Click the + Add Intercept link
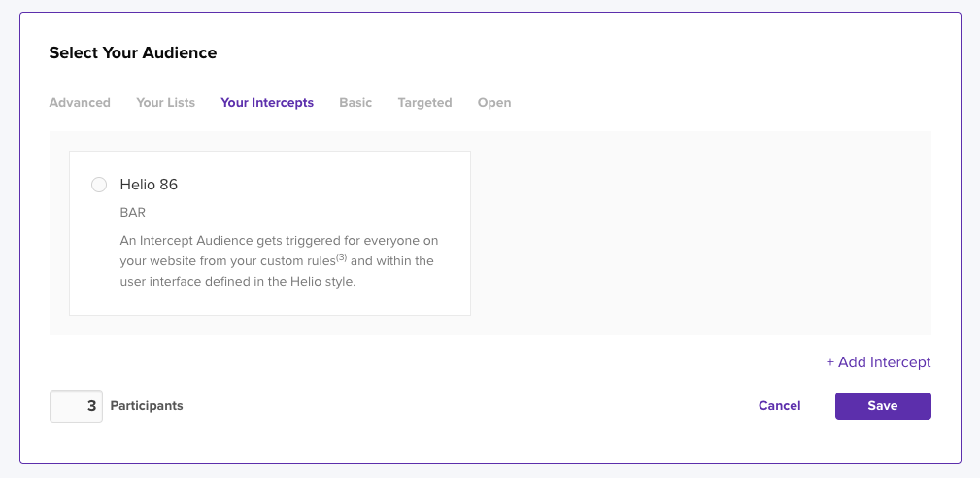Screen dimensions: 980x478 coord(878,362)
